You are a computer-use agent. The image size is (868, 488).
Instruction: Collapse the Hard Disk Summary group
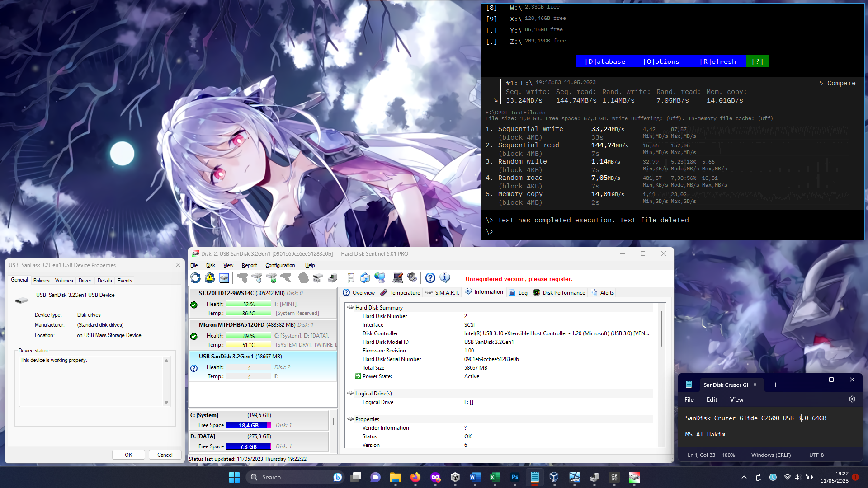click(x=350, y=307)
